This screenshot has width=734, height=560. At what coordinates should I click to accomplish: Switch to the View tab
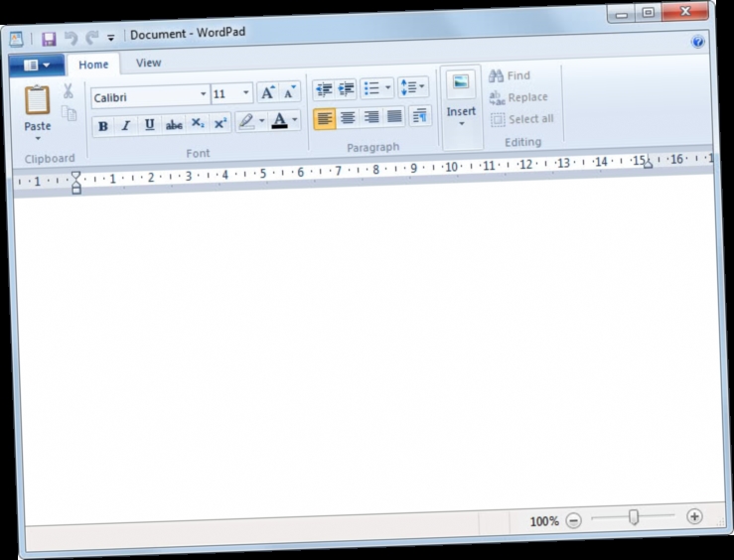click(148, 63)
